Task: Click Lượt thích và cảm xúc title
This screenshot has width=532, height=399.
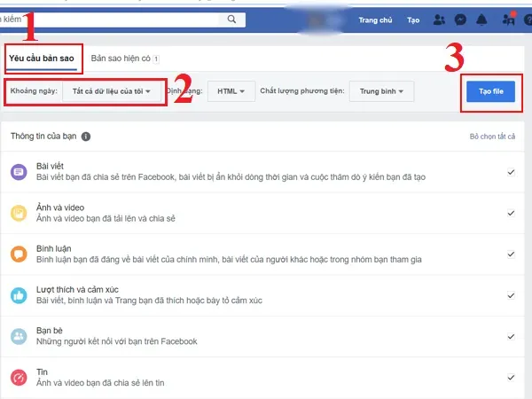Action: pos(77,289)
